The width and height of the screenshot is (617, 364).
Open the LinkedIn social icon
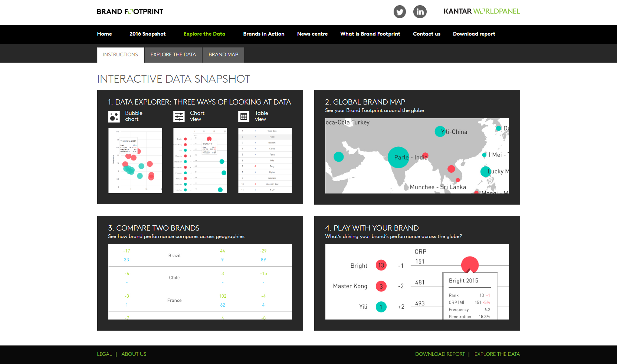420,11
